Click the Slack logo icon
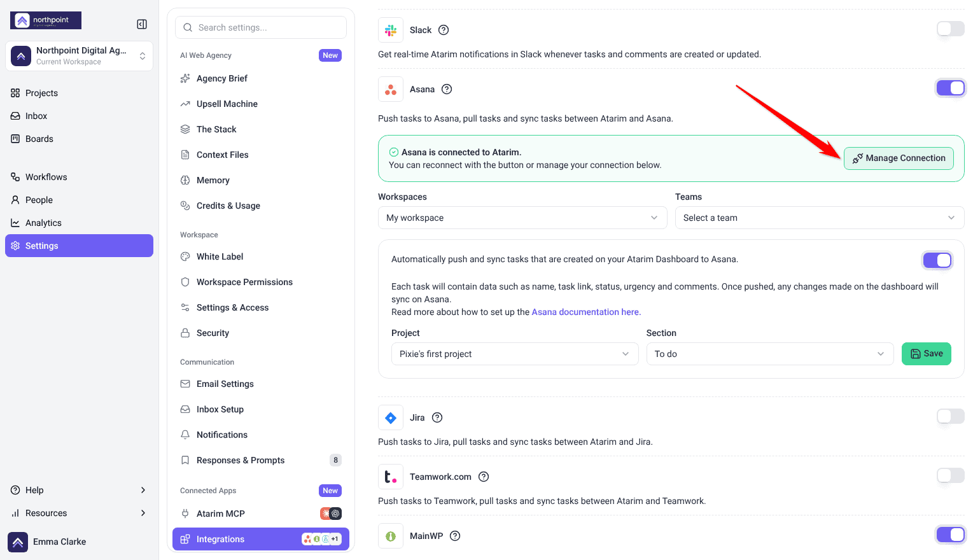980x560 pixels. pyautogui.click(x=391, y=30)
